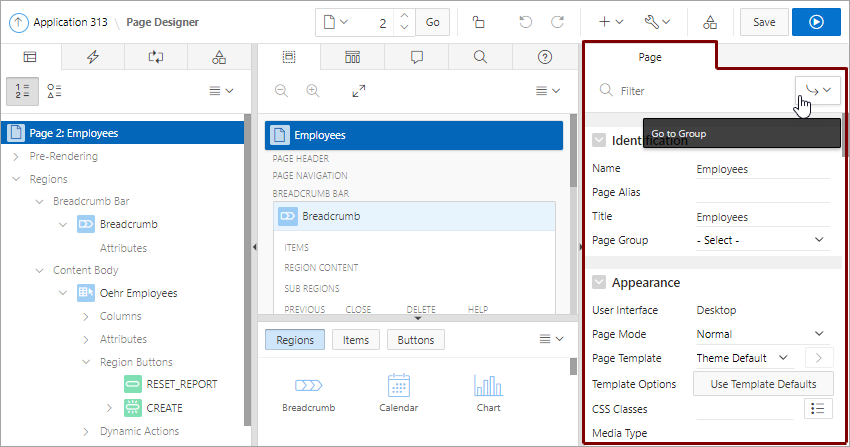Screen dimensions: 850x447
Task: Select the Oehr Employees region in the tree
Action: click(138, 293)
